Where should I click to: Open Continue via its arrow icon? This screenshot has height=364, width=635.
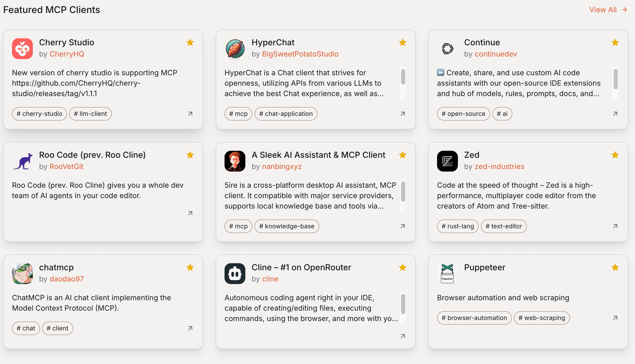(615, 114)
